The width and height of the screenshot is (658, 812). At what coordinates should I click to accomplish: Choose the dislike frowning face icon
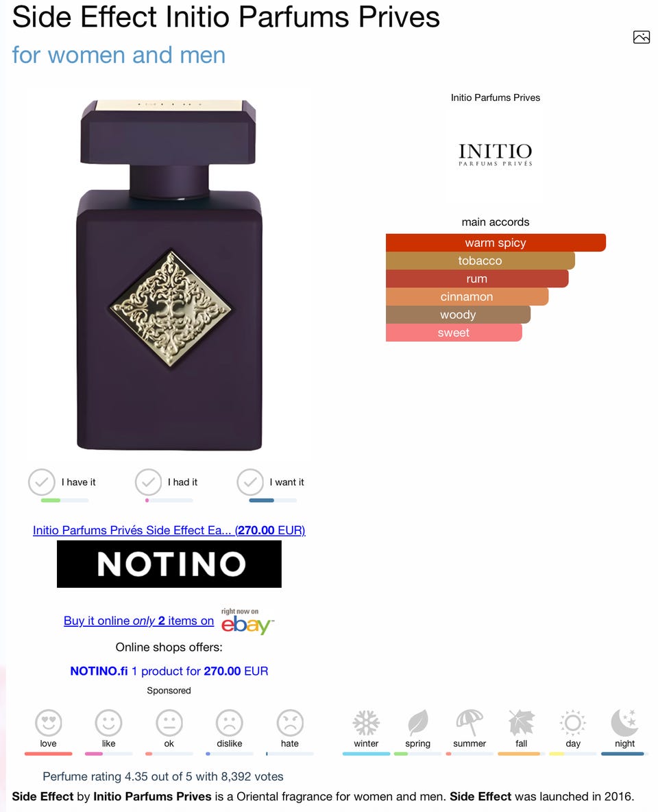[x=230, y=722]
